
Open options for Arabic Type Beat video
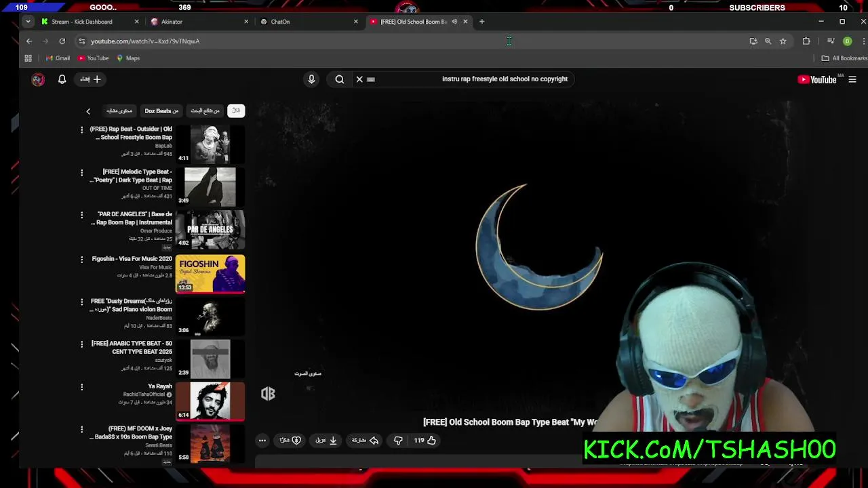click(x=82, y=344)
